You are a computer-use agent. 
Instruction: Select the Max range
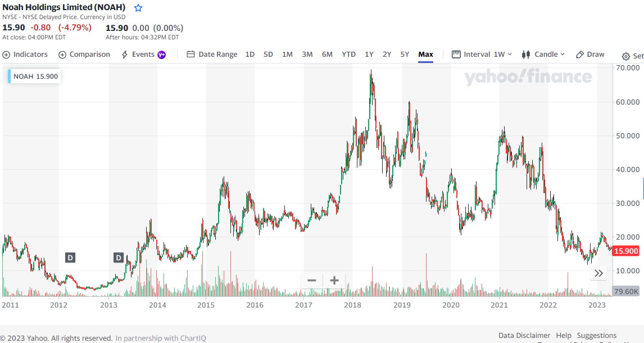click(x=426, y=54)
